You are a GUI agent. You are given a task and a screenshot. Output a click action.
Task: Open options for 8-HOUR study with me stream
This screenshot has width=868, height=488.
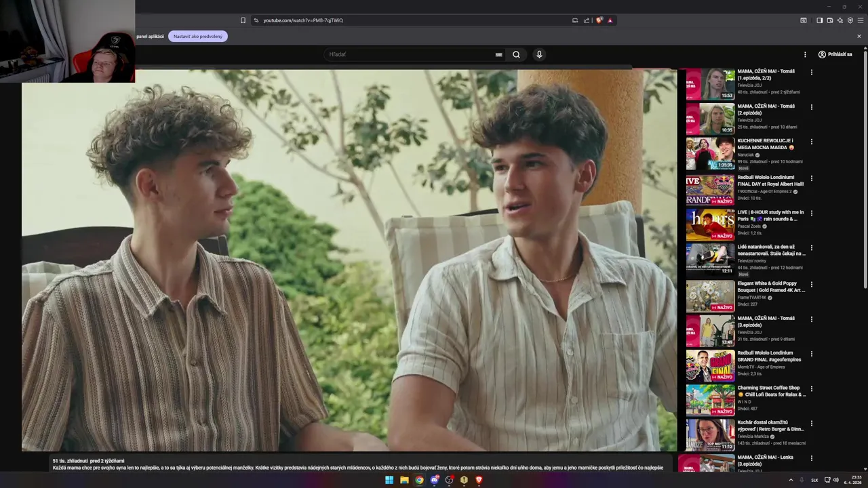tap(811, 213)
